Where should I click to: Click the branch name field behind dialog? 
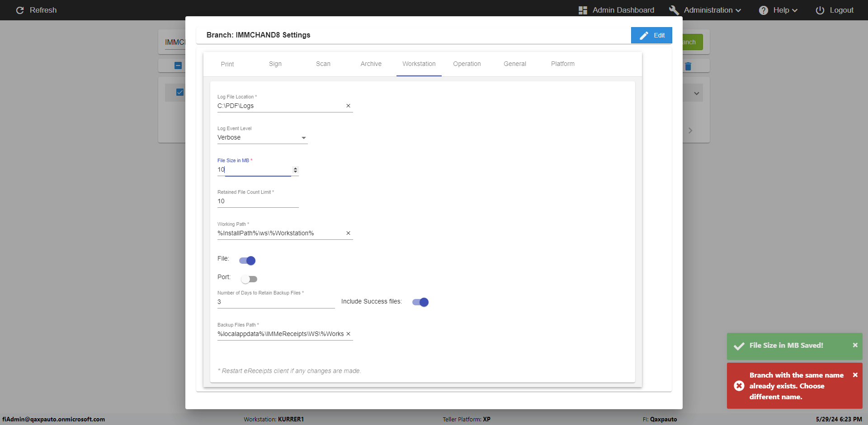coord(175,42)
